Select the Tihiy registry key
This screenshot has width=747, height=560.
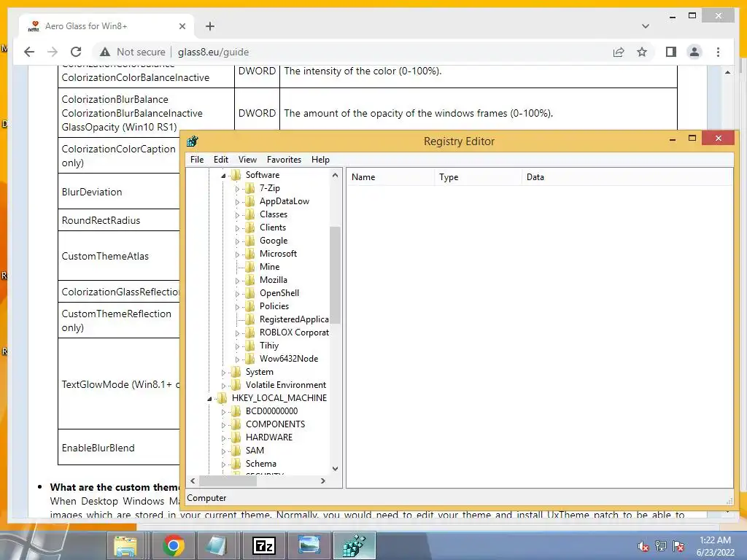point(269,346)
